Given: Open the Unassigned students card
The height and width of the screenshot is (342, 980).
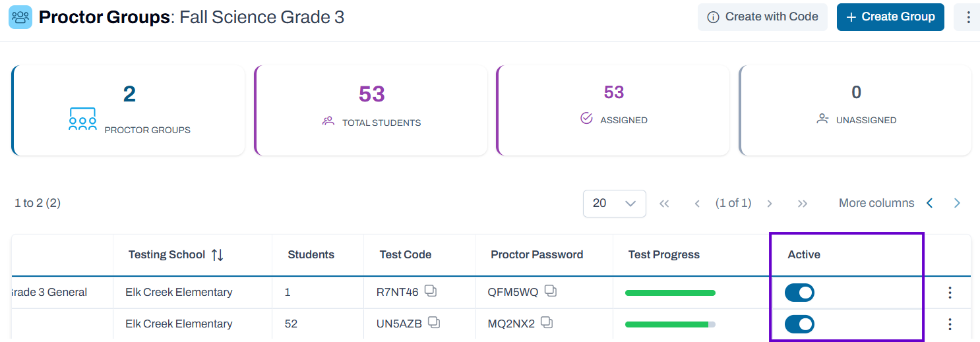Looking at the screenshot, I should point(855,110).
